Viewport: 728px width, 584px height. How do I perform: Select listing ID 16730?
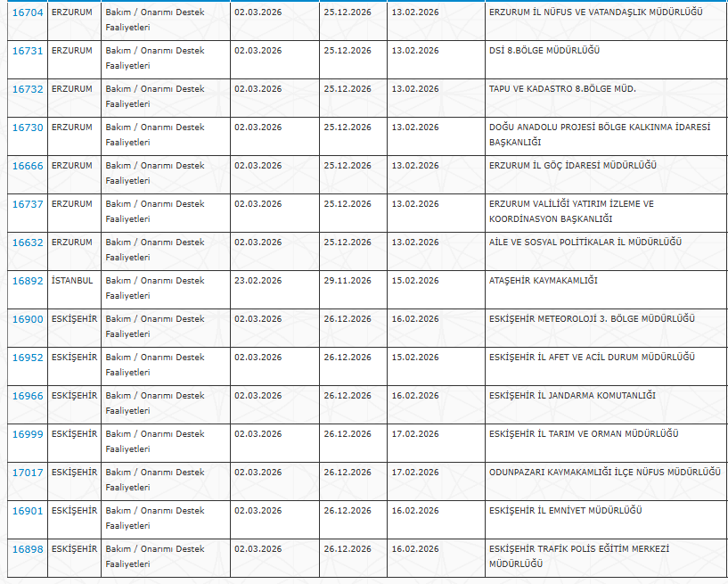pos(27,127)
